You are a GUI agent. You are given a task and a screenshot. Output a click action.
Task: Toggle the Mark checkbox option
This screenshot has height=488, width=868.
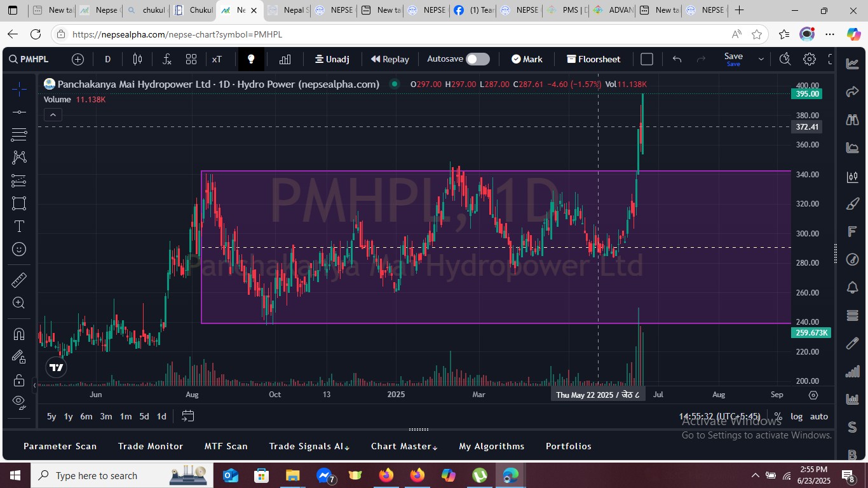coord(527,59)
